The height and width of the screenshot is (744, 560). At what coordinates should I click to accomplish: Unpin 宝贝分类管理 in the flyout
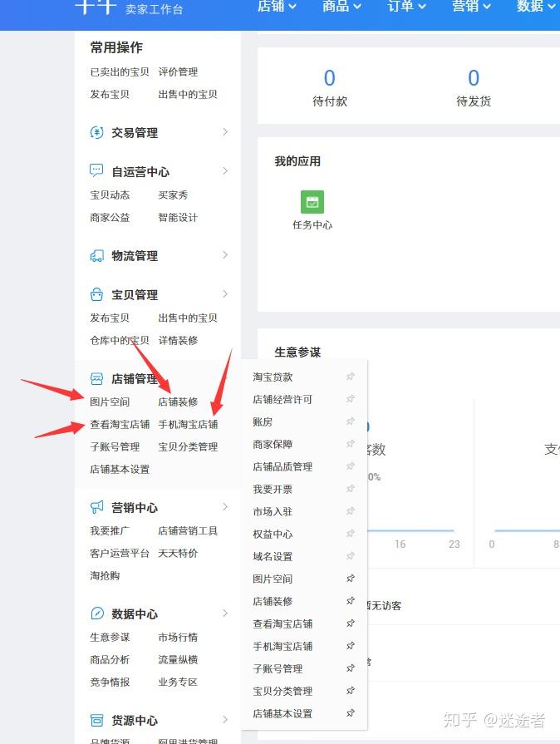[351, 691]
